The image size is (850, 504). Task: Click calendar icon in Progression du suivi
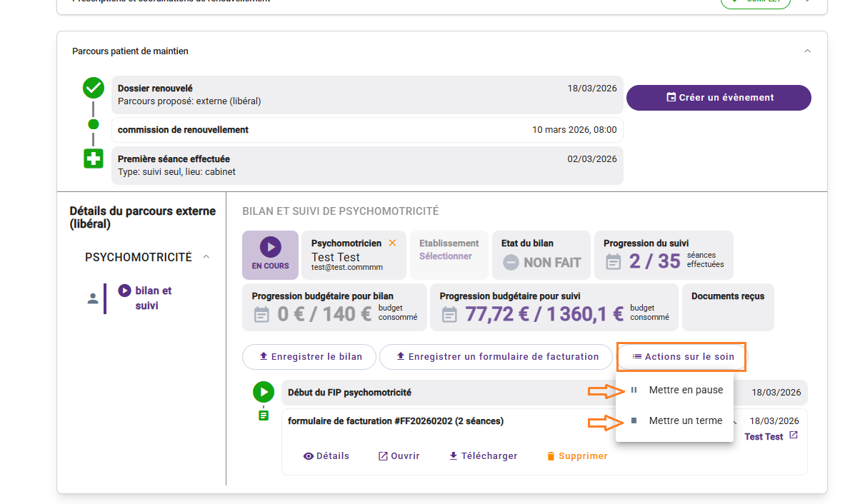pyautogui.click(x=614, y=262)
